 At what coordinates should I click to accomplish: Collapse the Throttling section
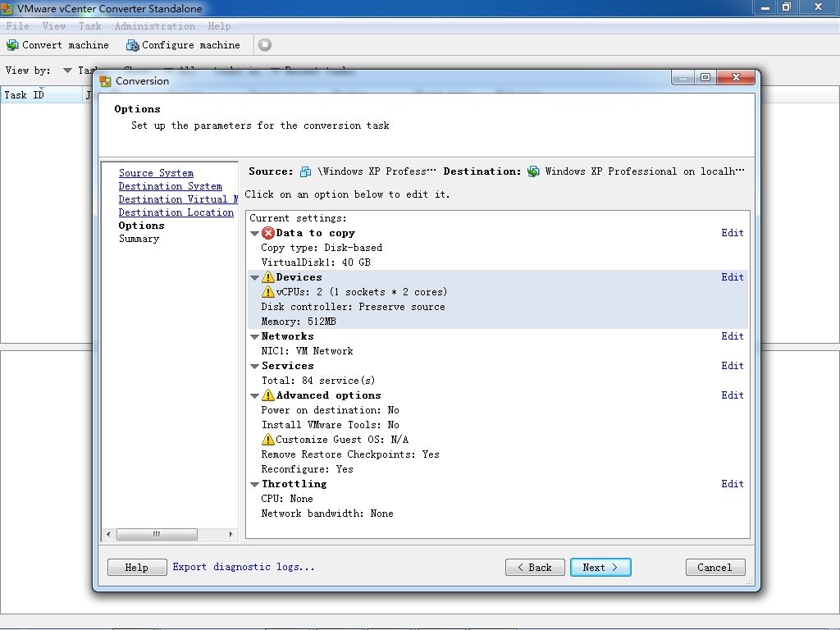point(255,484)
